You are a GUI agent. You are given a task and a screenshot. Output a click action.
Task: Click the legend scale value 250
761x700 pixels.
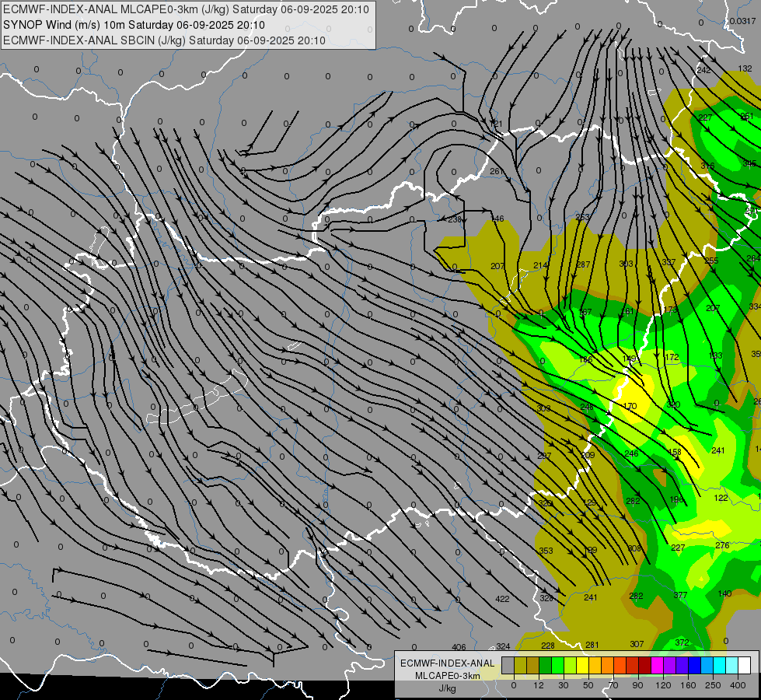pyautogui.click(x=713, y=685)
